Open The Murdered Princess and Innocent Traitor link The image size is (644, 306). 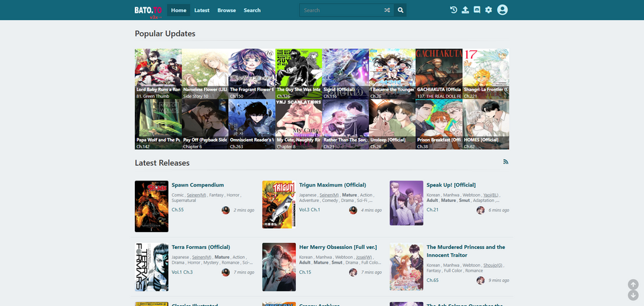pos(466,251)
